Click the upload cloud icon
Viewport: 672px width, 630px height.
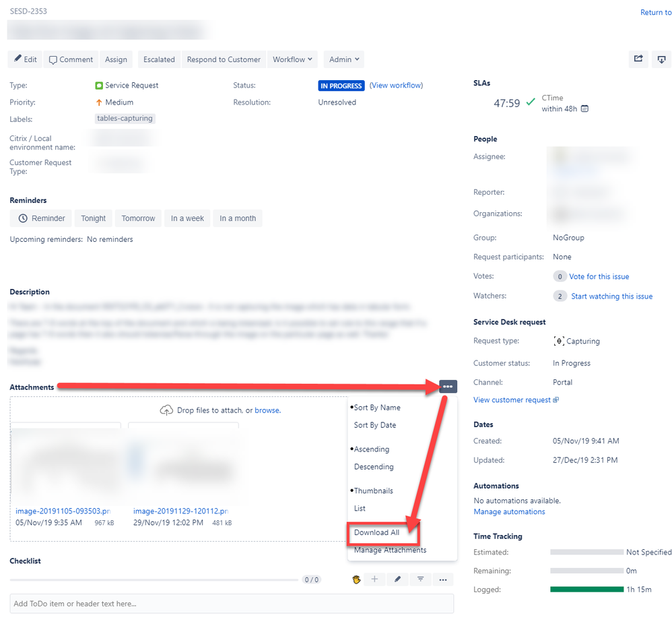166,410
